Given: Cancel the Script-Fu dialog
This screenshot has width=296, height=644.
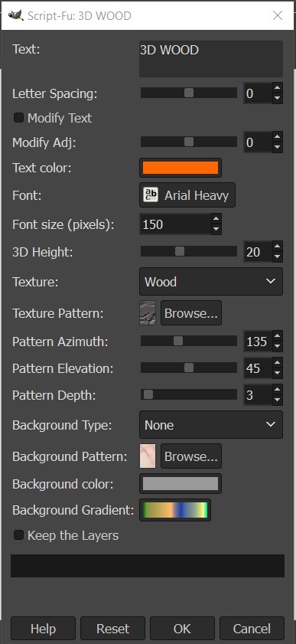Looking at the screenshot, I should 252,629.
